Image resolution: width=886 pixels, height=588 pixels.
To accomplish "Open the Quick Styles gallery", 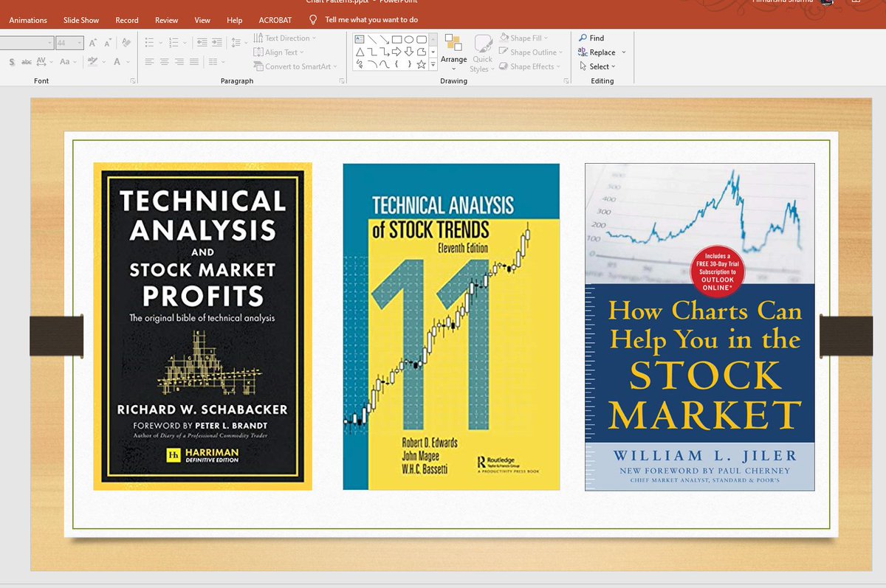I will point(483,53).
